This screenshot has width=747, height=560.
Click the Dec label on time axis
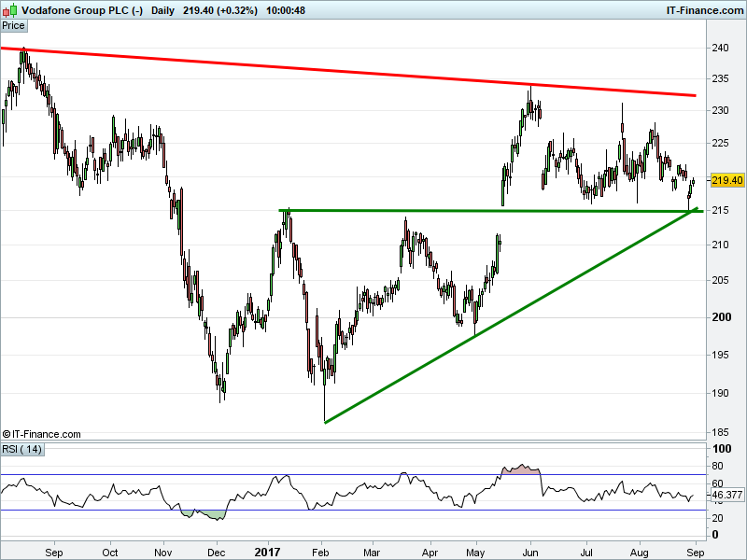click(217, 553)
